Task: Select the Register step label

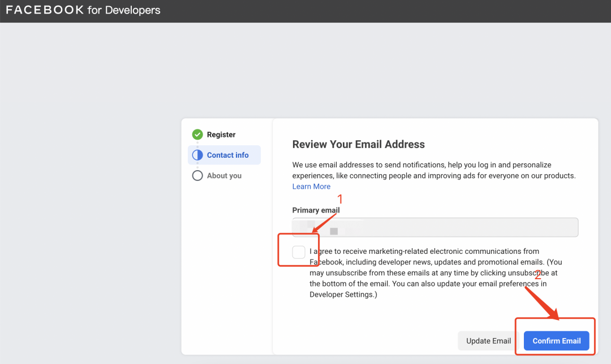Action: 221,135
